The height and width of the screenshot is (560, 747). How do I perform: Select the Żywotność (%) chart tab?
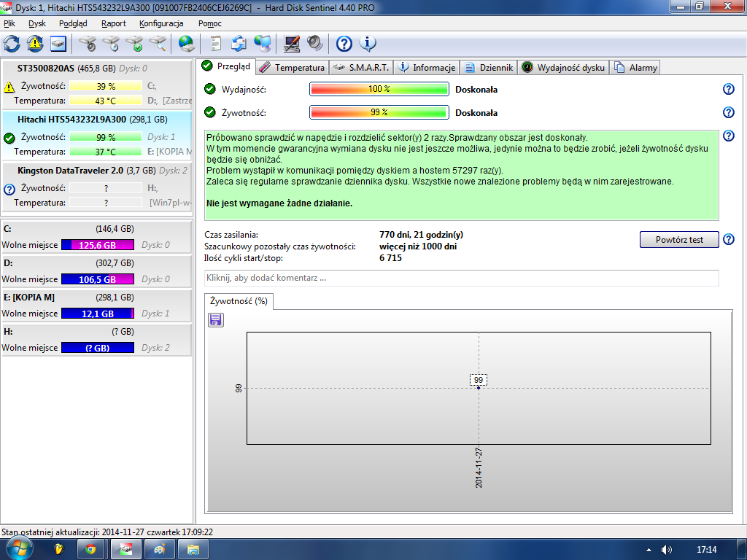[239, 301]
